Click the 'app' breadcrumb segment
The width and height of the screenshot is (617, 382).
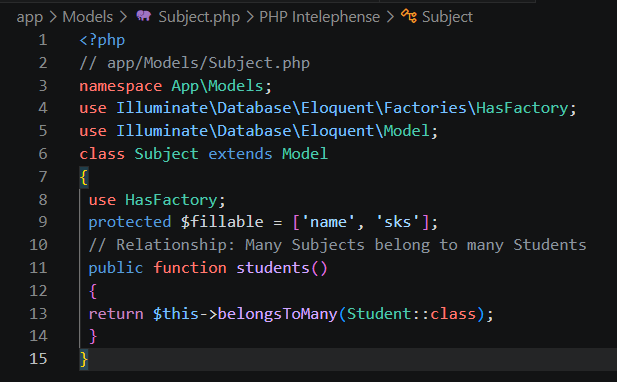click(x=30, y=17)
